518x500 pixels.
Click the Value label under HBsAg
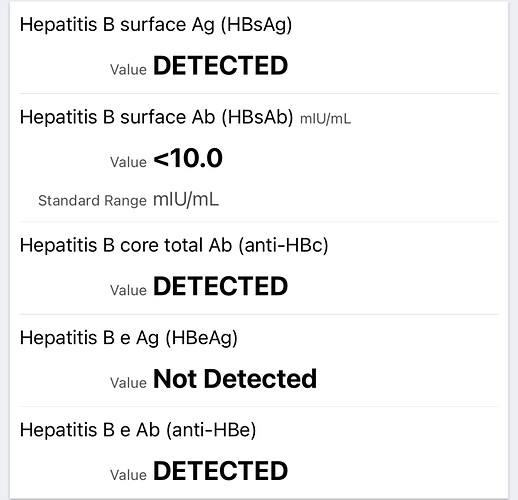[128, 70]
